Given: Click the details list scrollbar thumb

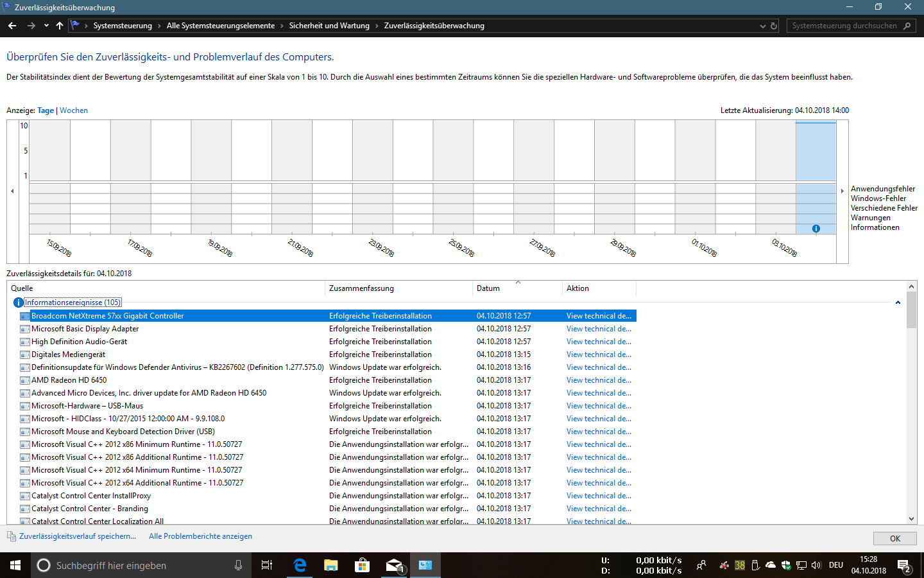Looking at the screenshot, I should 911,310.
